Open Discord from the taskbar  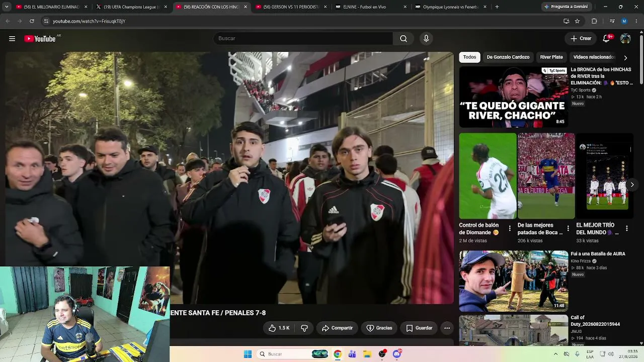pyautogui.click(x=397, y=354)
